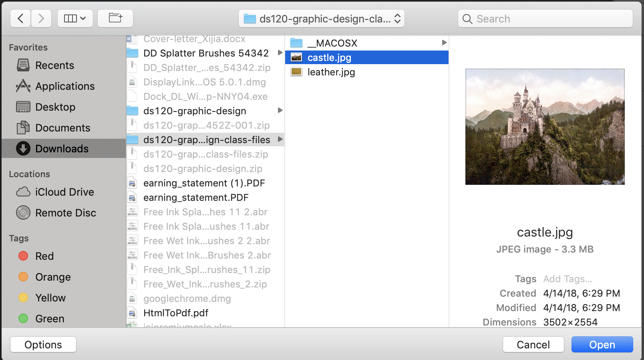Click greyed ds120-grap...452Z-001.zip file
Viewport: 644px width, 360px height.
205,125
